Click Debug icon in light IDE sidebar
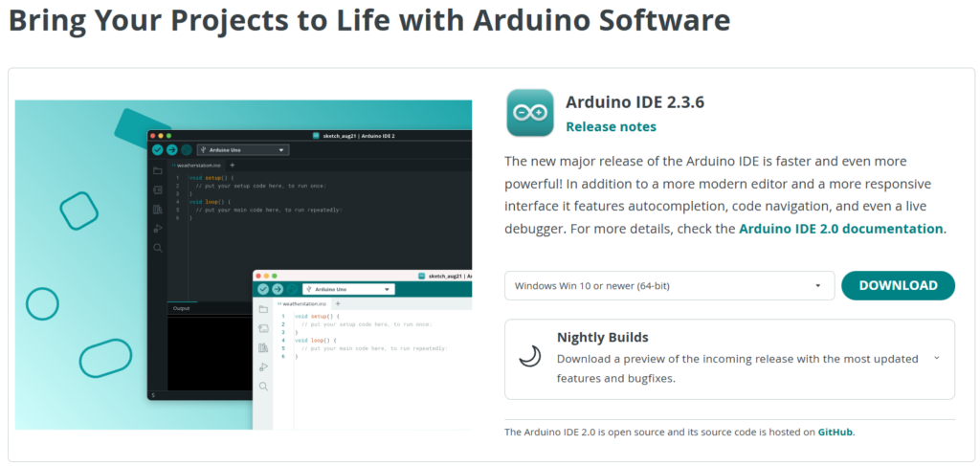 tap(263, 366)
